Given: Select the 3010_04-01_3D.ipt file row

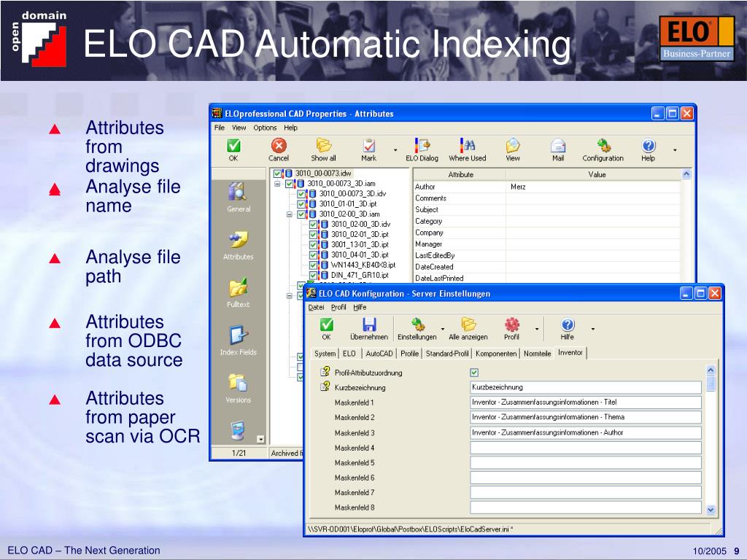Looking at the screenshot, I should point(360,254).
